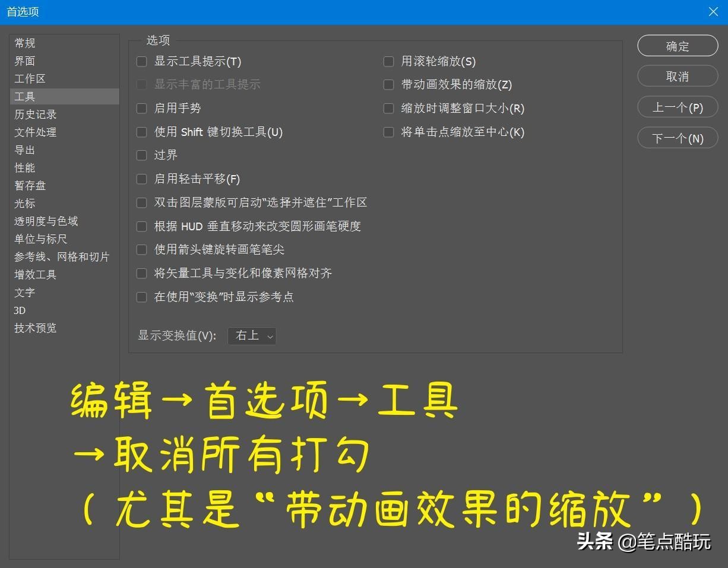Open the 性能 preferences page
The image size is (728, 568).
point(25,167)
